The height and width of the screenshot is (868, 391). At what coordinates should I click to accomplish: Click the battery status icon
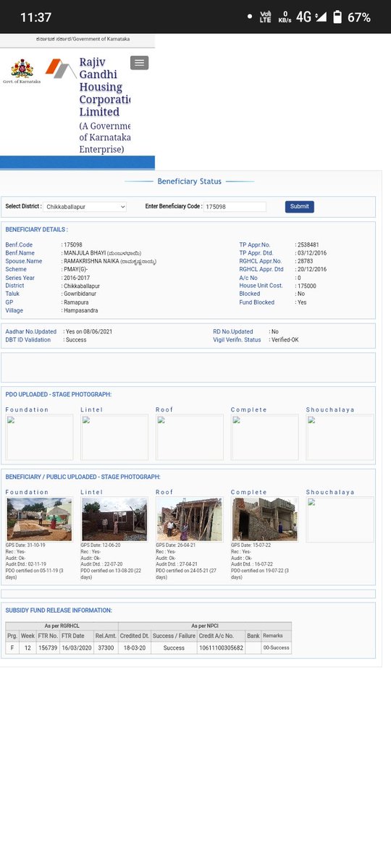337,17
